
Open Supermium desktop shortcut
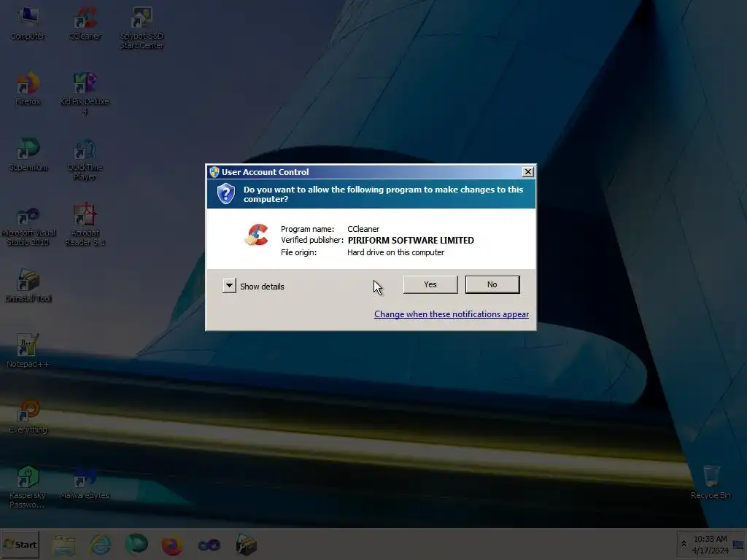click(x=28, y=155)
